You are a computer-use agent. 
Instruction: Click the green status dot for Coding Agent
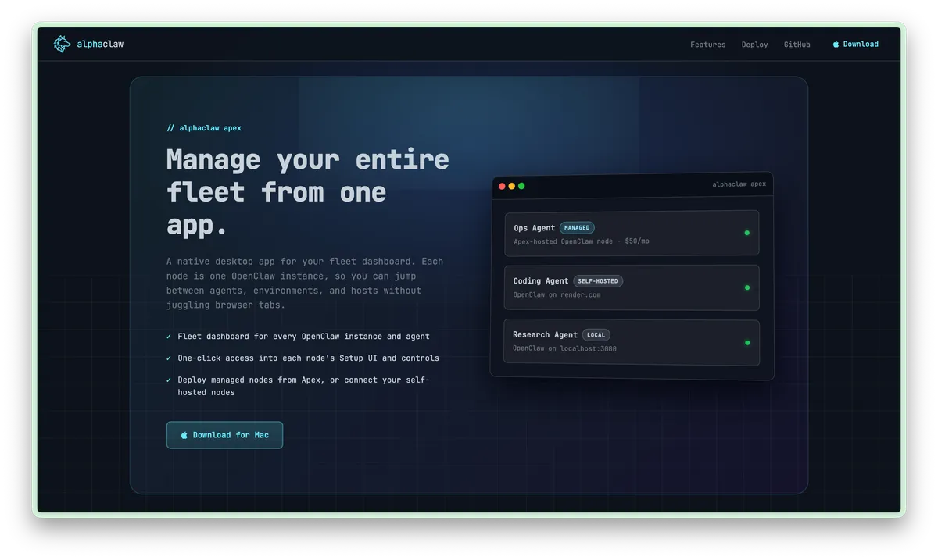point(746,287)
